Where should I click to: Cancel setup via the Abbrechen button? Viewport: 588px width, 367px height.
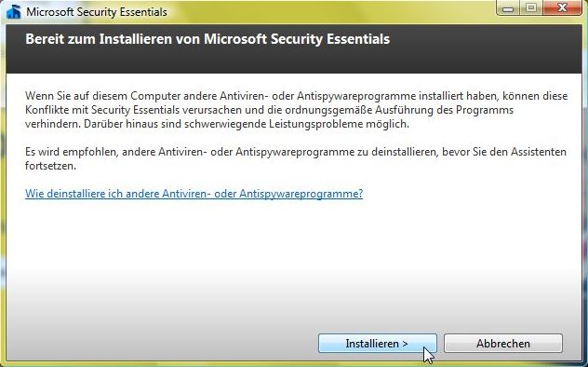503,344
